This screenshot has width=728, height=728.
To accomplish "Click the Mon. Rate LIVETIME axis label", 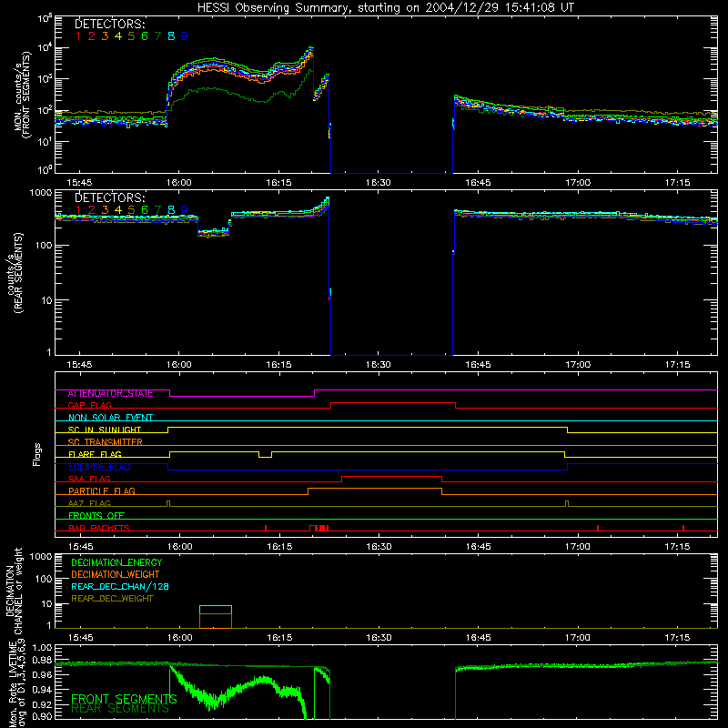I will [16, 685].
